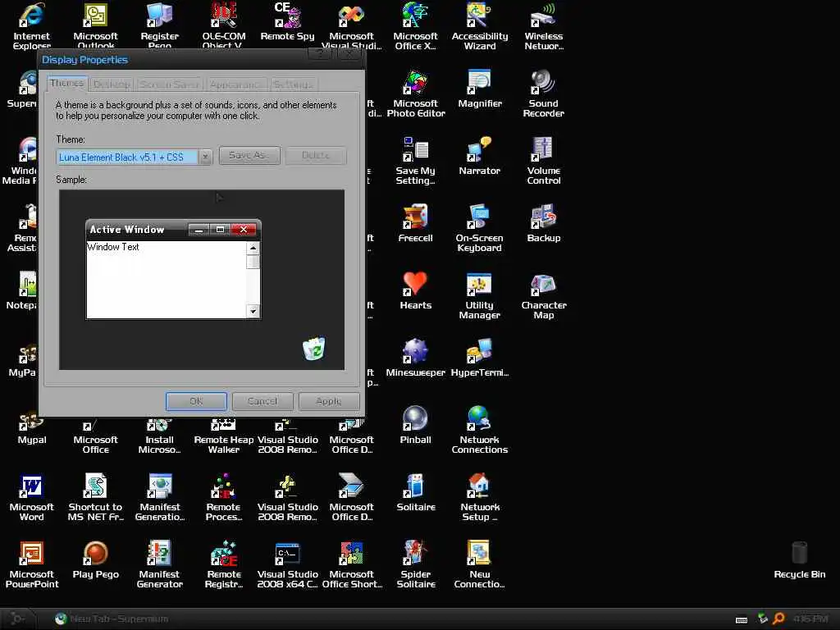The image size is (840, 630).
Task: Click the New Tab - Supermium taskbar button
Action: [112, 619]
